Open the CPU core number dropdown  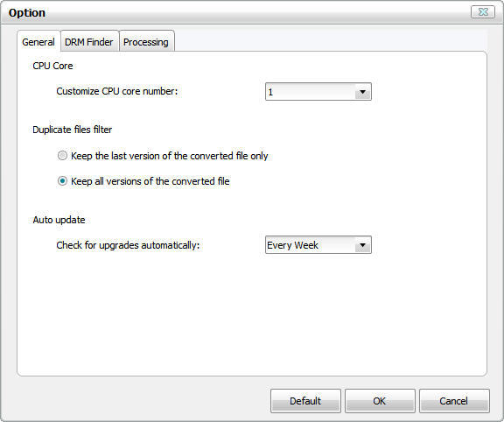(318, 92)
